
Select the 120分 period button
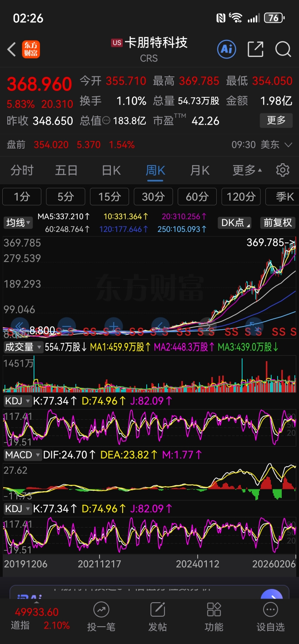coord(241,196)
